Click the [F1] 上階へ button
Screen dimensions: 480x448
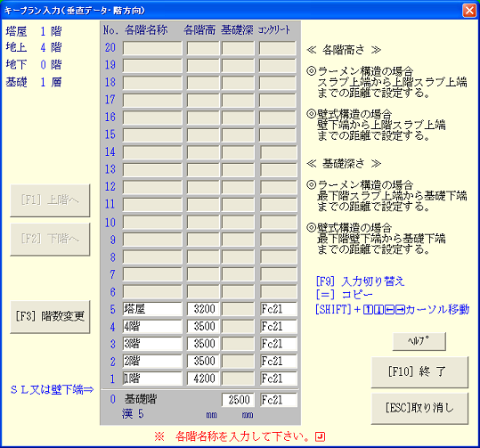click(50, 200)
